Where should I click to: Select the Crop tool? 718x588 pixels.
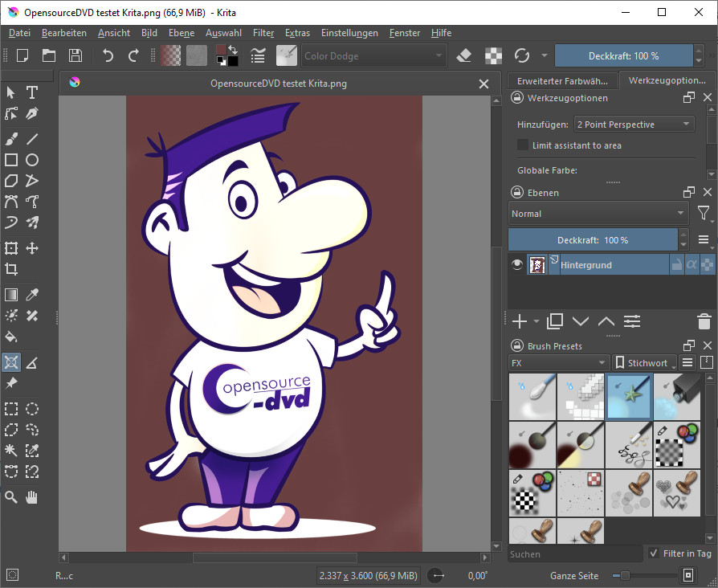[x=11, y=269]
